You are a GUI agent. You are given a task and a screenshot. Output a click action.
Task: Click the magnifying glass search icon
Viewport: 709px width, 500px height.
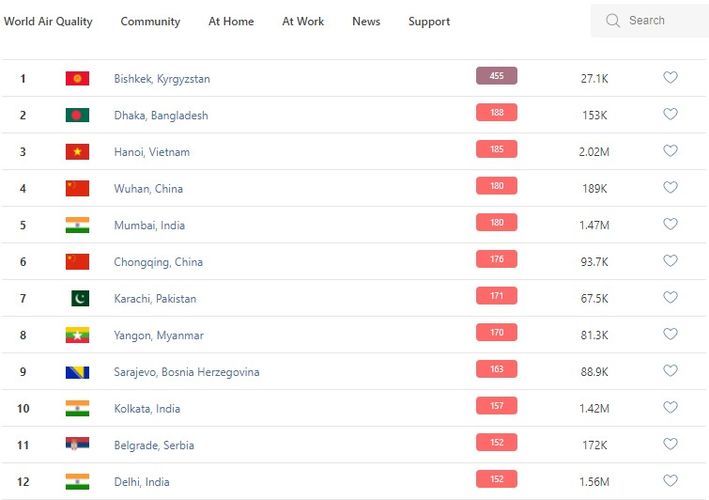pyautogui.click(x=613, y=21)
